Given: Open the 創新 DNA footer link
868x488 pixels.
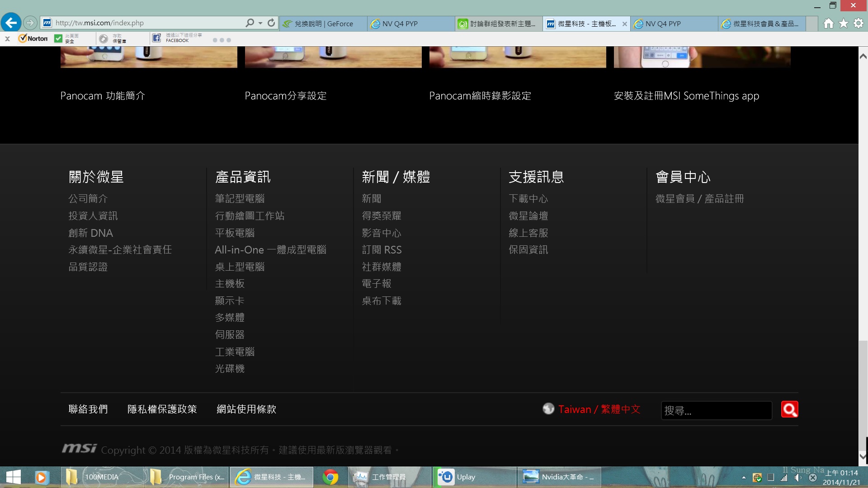Looking at the screenshot, I should [90, 233].
